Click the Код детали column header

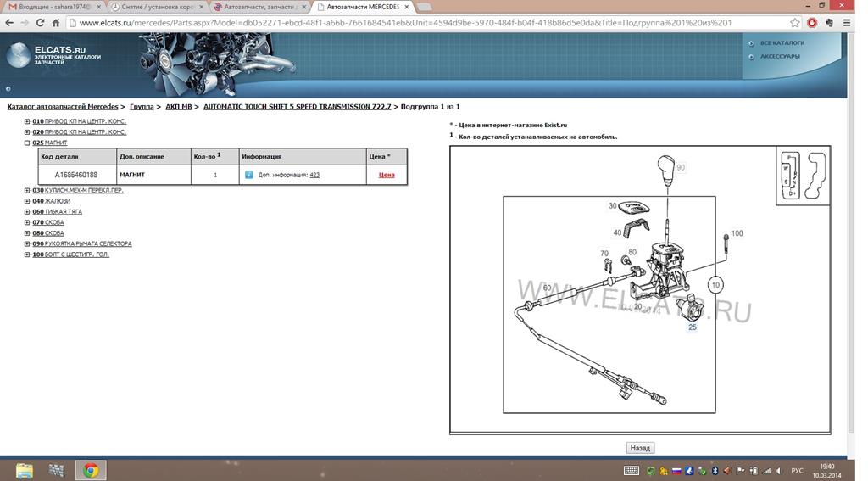point(77,157)
